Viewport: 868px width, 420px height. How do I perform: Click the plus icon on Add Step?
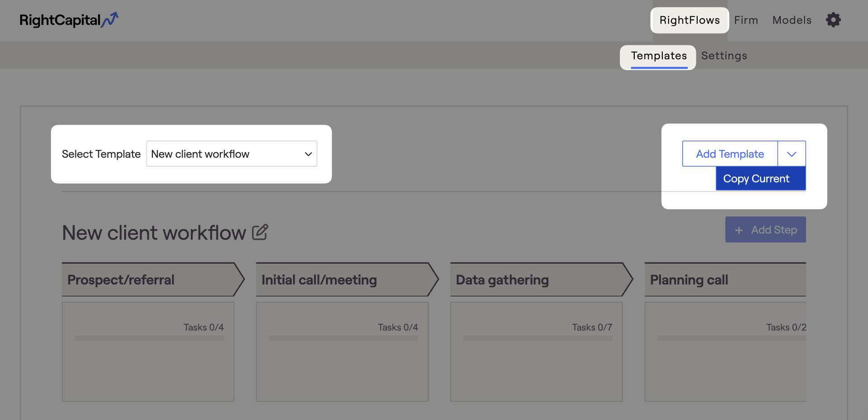[739, 230]
